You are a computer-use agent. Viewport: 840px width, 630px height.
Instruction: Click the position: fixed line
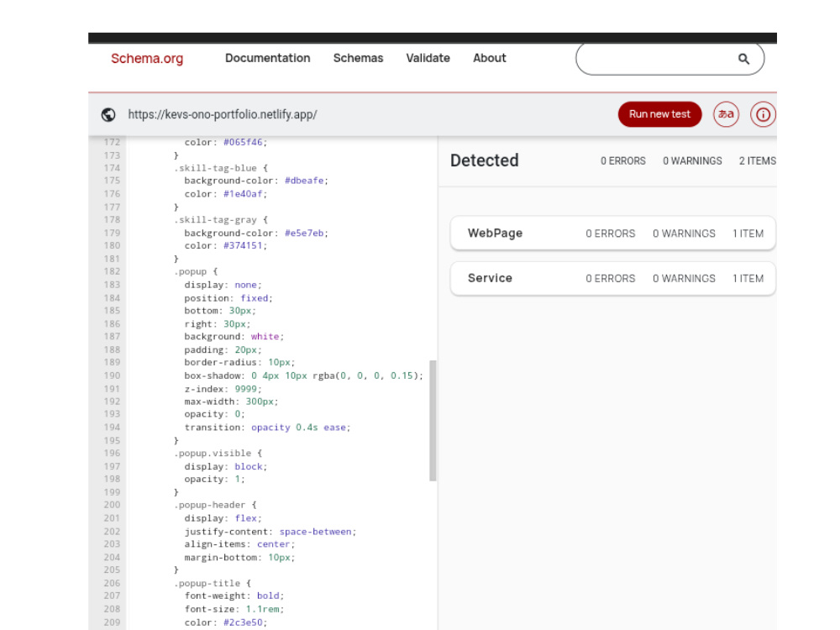(228, 298)
